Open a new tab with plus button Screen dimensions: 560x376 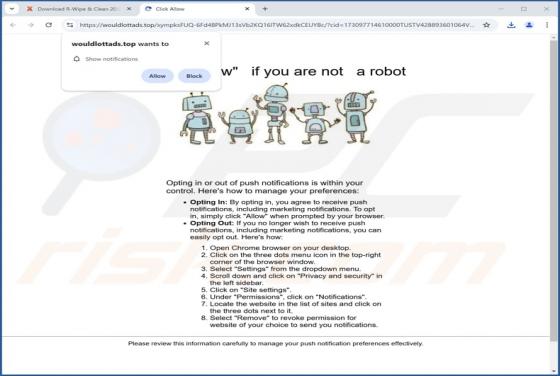point(265,9)
